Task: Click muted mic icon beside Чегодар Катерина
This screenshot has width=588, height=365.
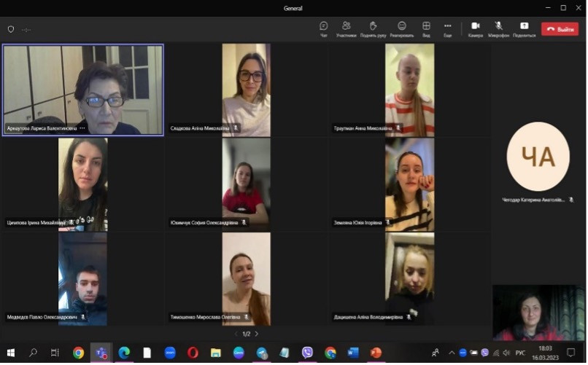Action: (571, 200)
